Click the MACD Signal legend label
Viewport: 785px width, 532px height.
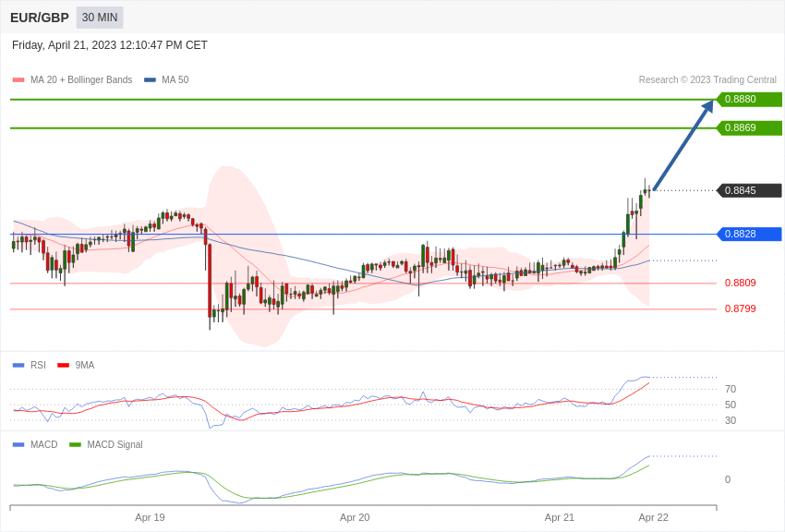[x=115, y=444]
